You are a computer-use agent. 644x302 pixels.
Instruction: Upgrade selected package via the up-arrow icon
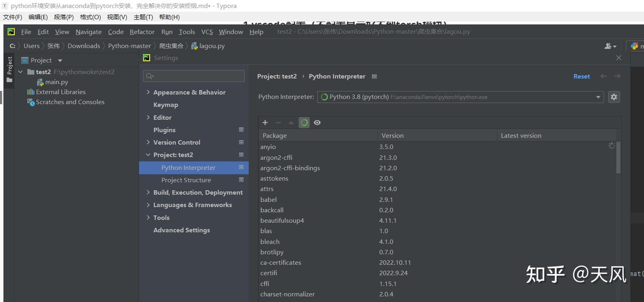tap(291, 122)
